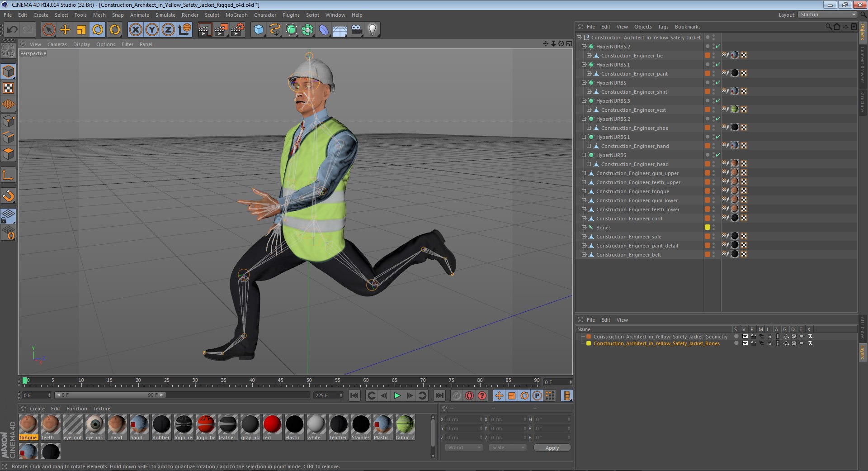
Task: Collapse the root Construction_Architect object
Action: [579, 37]
